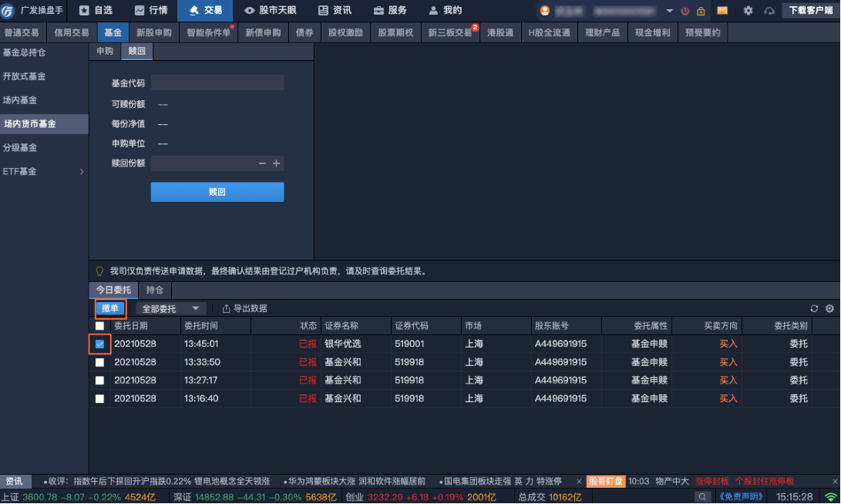This screenshot has width=841, height=504.
Task: Open settings gear in top bar
Action: (x=748, y=11)
